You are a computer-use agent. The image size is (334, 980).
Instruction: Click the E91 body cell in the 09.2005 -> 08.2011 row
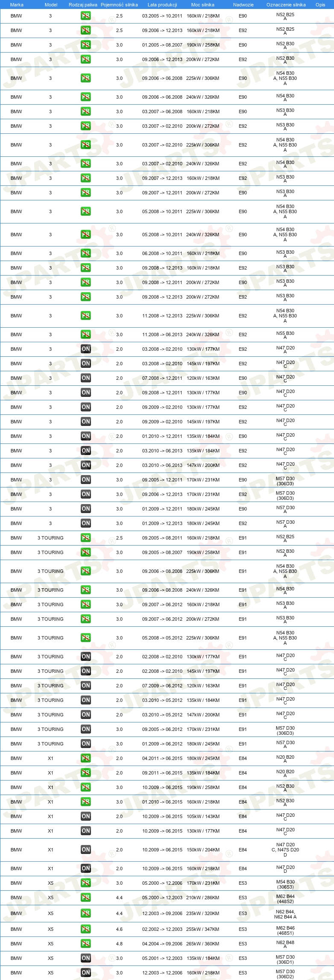pos(243,538)
